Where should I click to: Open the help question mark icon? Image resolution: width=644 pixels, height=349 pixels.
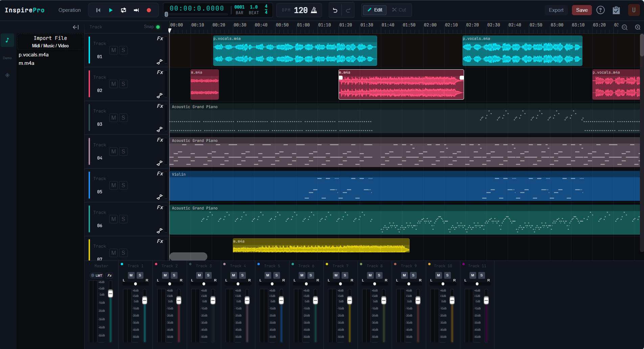pyautogui.click(x=600, y=10)
